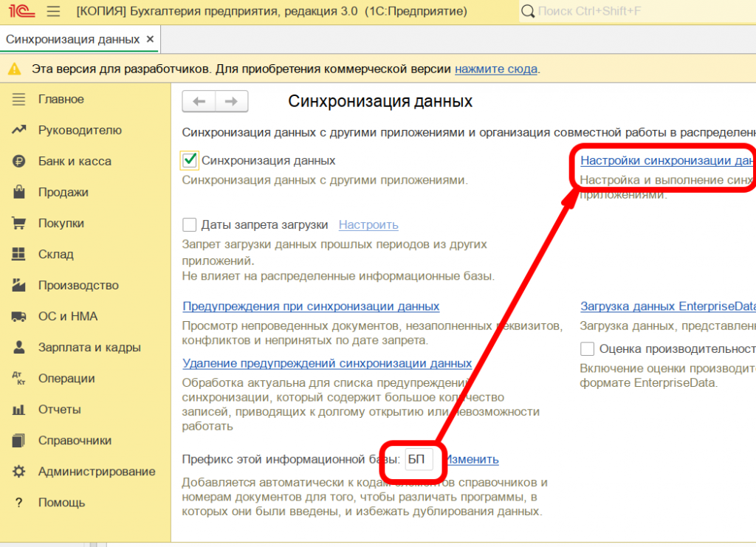Uncheck the Синхронизация данных checkbox
Viewport: 756px width, 547px height.
(x=190, y=160)
